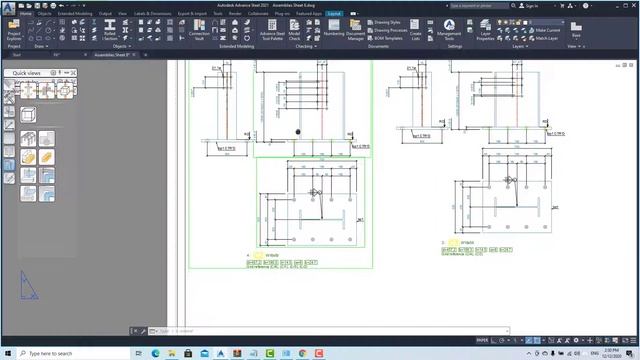Viewport: 640px width, 360px height.
Task: Click the Base view icon
Action: coord(576,27)
